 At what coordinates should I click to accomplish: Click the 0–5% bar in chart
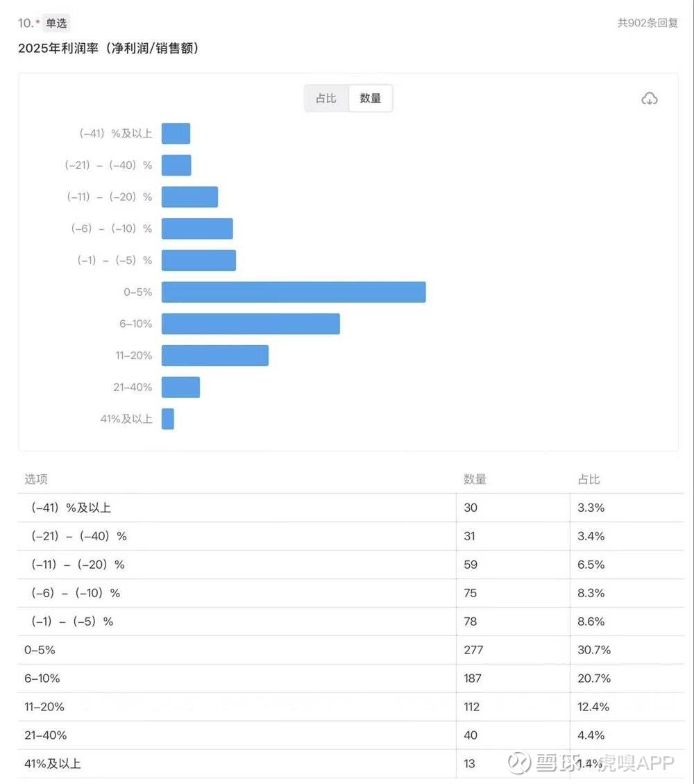[x=293, y=292]
